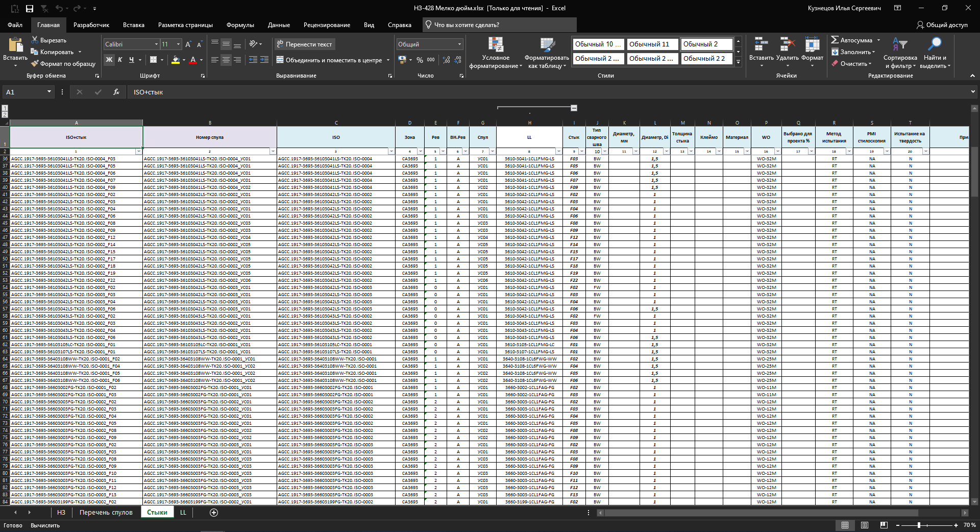The image size is (980, 532).
Task: Select the Обычный 11 cell style
Action: pyautogui.click(x=652, y=44)
